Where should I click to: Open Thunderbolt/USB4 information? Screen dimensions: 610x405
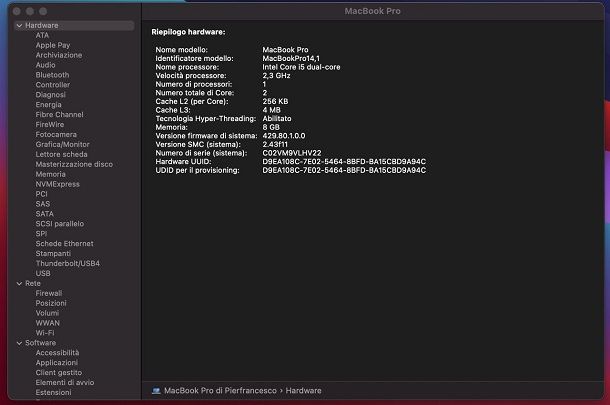coord(68,263)
